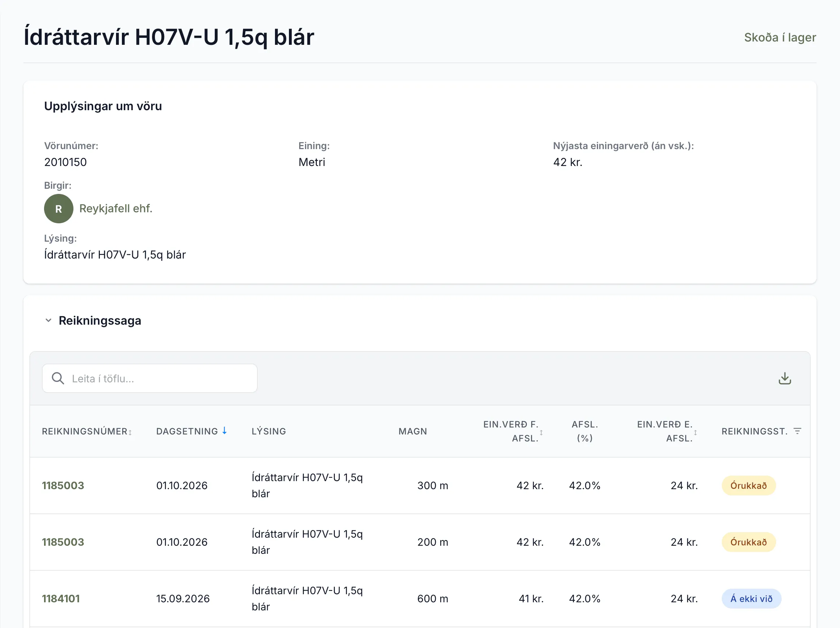Open filter for Reikningsst. column
The image size is (840, 628).
click(797, 431)
